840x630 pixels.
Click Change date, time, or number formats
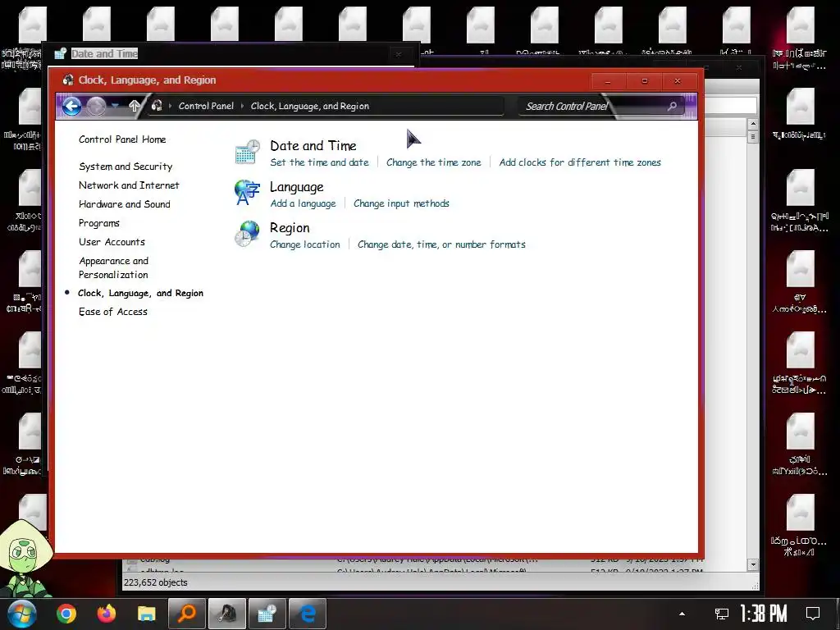point(441,244)
